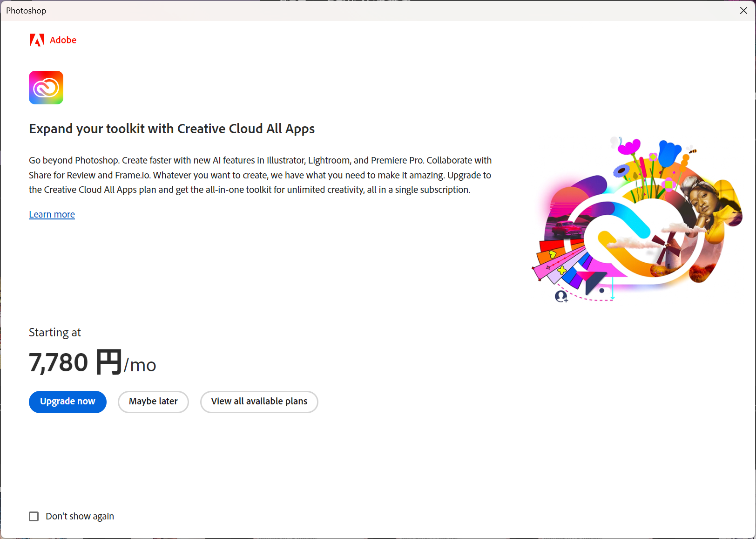The image size is (756, 539).
Task: Check Don't show again before closing
Action: 34,516
